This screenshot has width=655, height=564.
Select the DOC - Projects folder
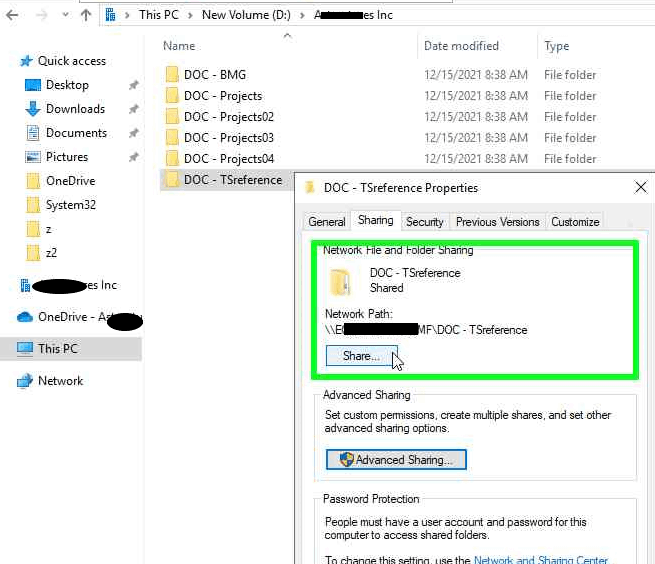[223, 96]
